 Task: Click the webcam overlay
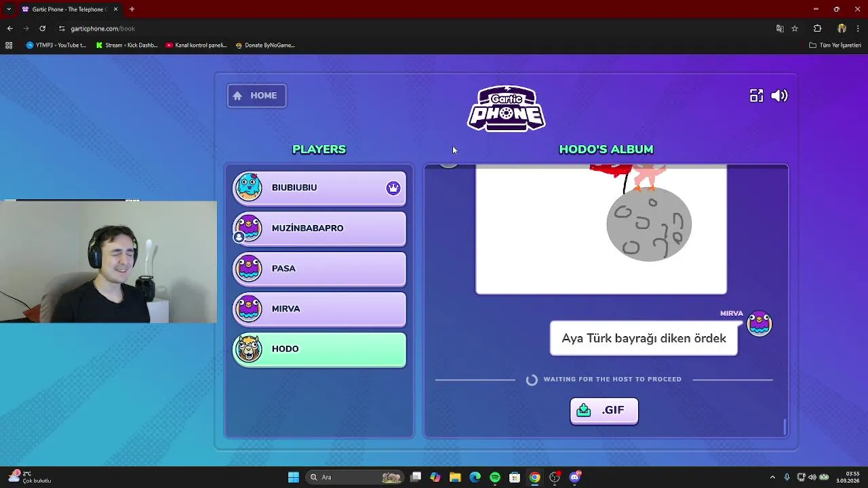click(108, 262)
